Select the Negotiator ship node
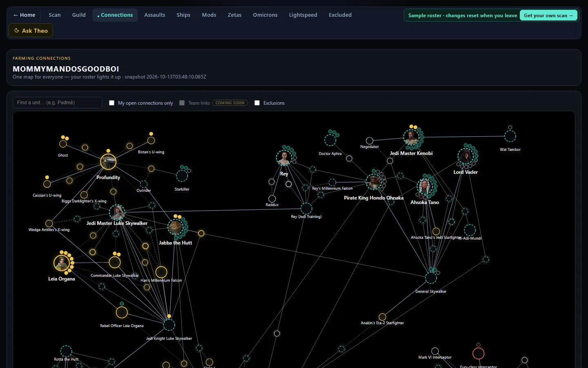Viewport: 588px width, 368px height. [370, 141]
